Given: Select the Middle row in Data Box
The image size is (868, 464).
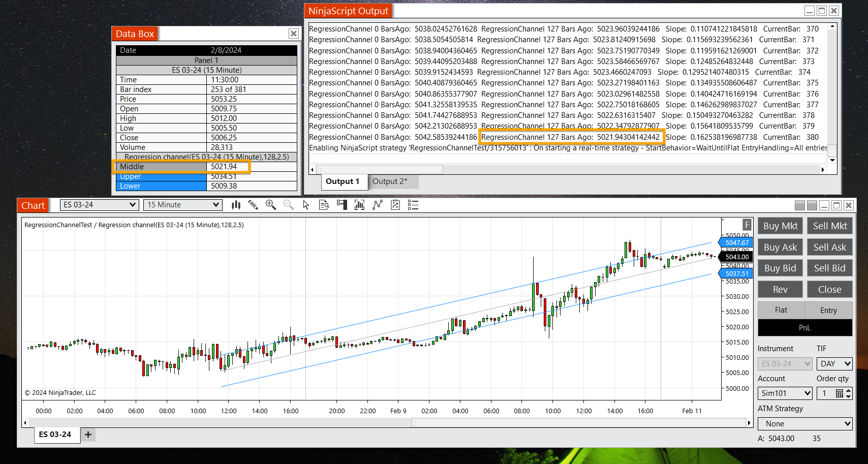Looking at the screenshot, I should pos(206,167).
